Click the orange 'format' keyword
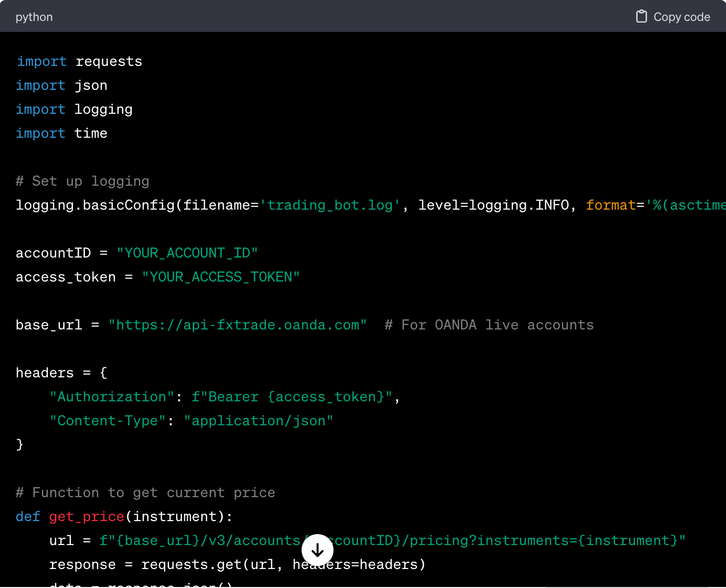Viewport: 726px width, 588px height. 611,205
